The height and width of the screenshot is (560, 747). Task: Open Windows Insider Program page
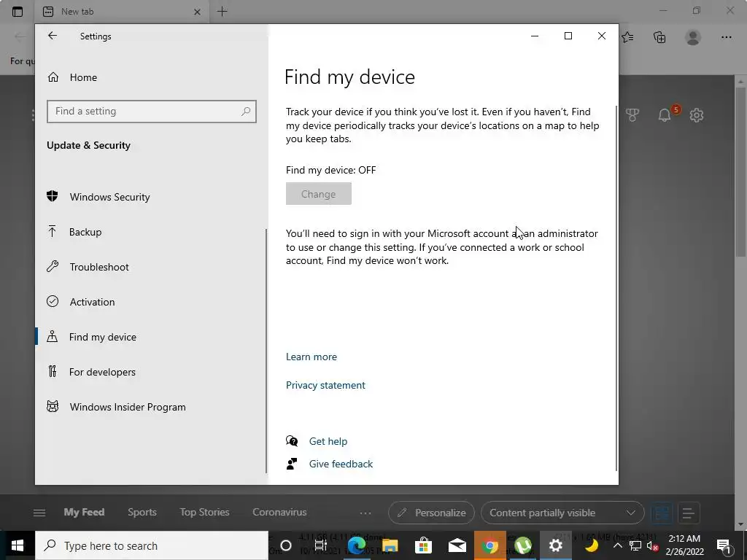coord(128,407)
